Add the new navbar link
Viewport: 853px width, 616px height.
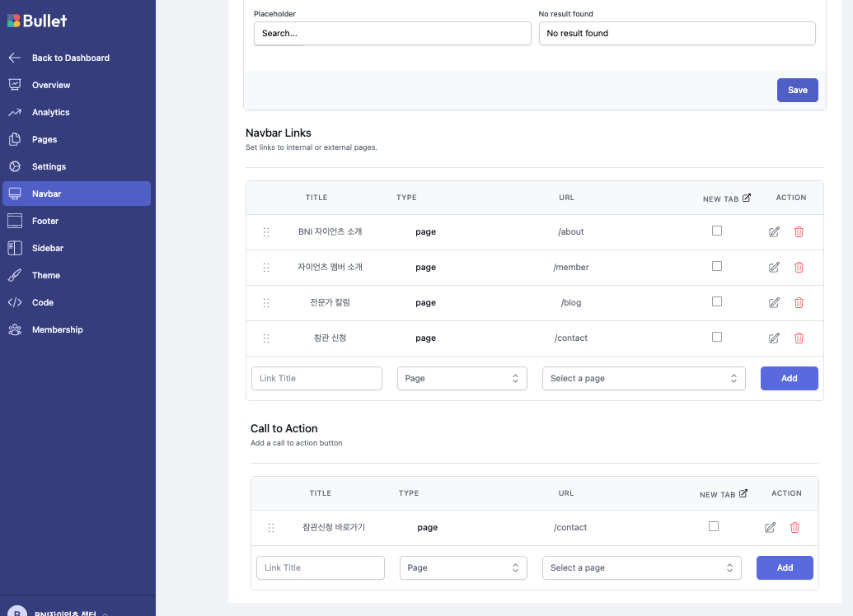[790, 378]
